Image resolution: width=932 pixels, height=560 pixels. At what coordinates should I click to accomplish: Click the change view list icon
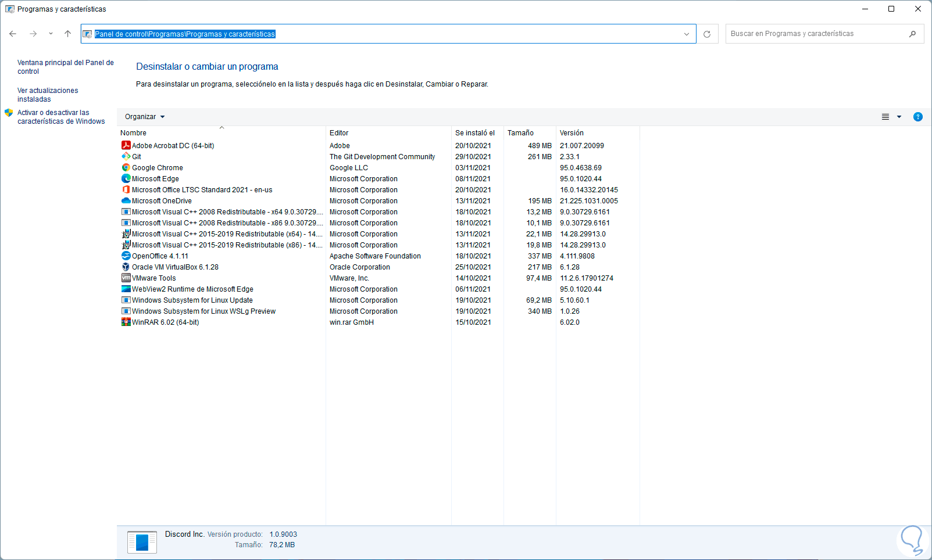[885, 117]
